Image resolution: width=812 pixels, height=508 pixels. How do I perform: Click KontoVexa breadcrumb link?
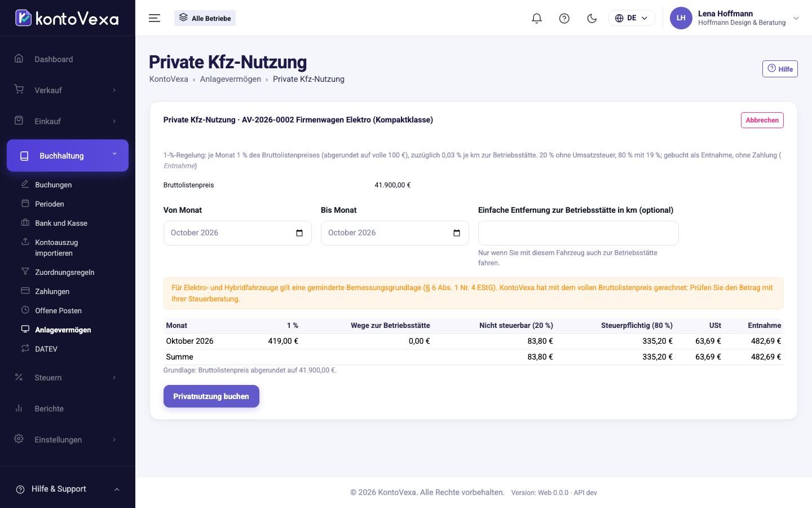click(x=169, y=79)
